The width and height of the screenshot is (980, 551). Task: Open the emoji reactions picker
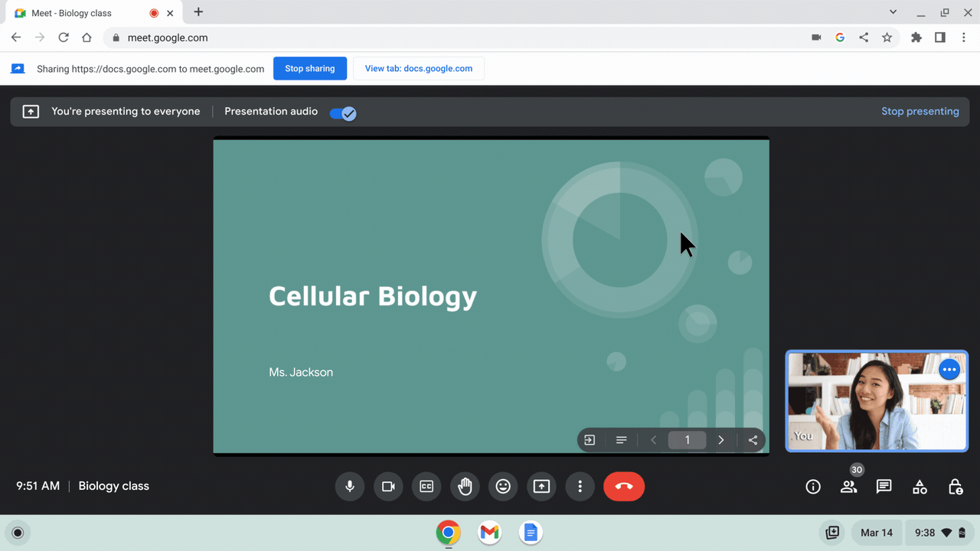(503, 487)
